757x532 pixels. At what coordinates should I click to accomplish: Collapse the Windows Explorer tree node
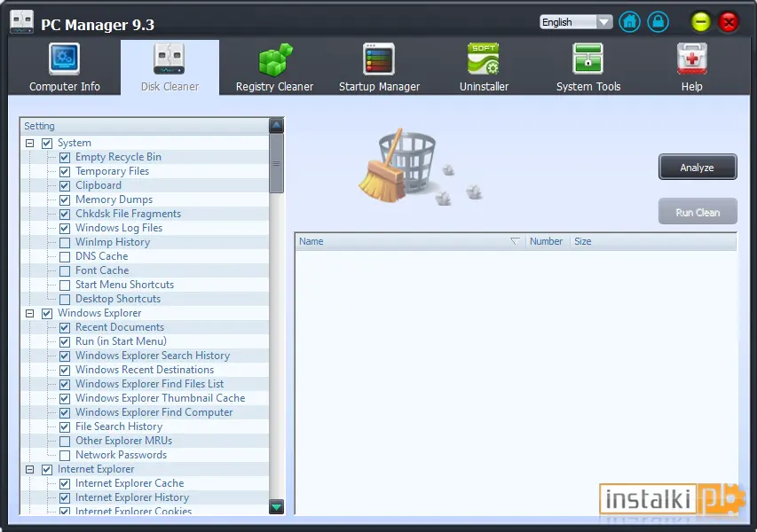click(29, 314)
